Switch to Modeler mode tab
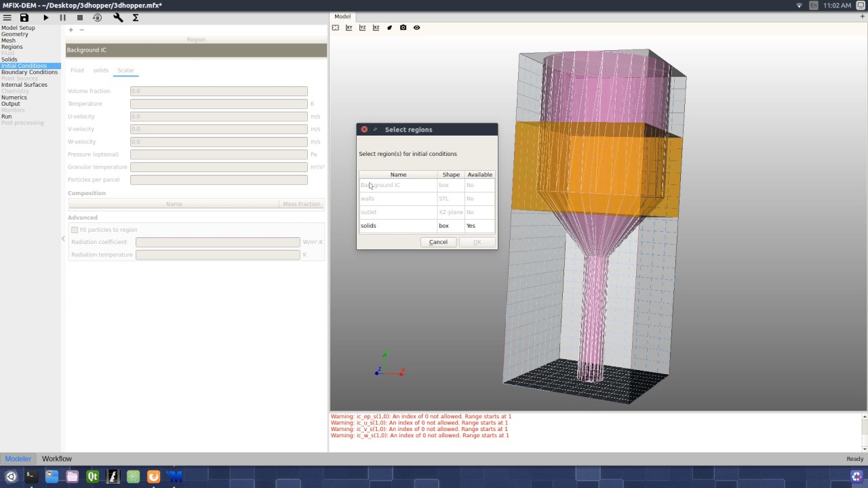 point(18,459)
